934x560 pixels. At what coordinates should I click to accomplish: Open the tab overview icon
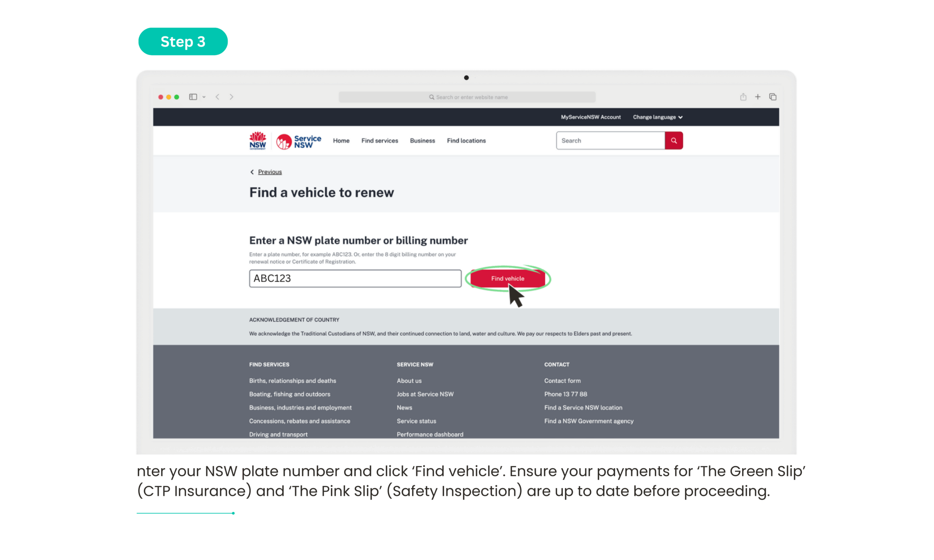click(x=773, y=97)
